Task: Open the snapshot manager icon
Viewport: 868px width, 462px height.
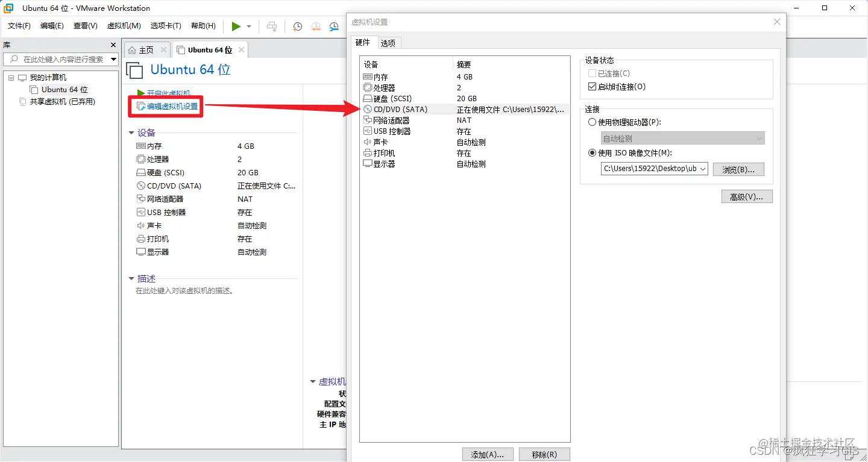Action: [334, 26]
